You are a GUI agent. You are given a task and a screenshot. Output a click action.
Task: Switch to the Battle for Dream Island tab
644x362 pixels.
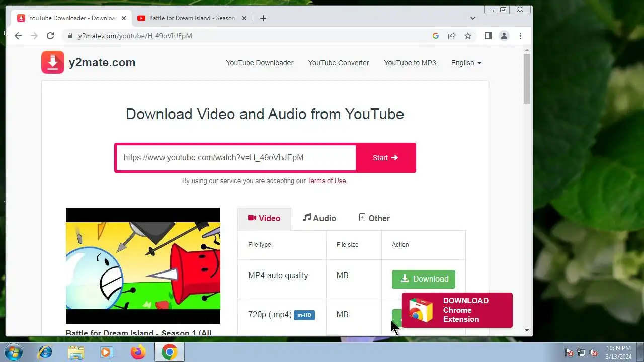[192, 18]
